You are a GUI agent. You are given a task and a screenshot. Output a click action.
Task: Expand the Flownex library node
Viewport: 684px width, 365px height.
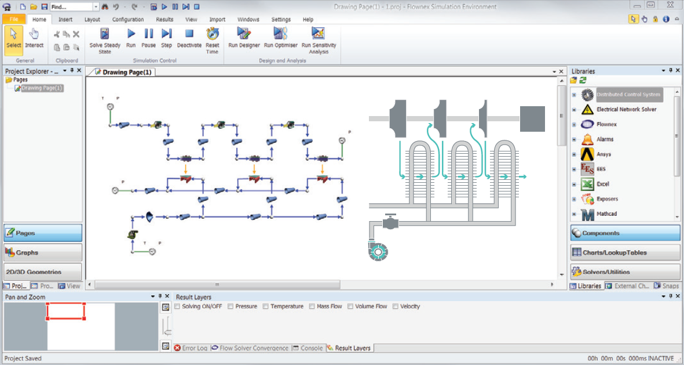(x=574, y=124)
